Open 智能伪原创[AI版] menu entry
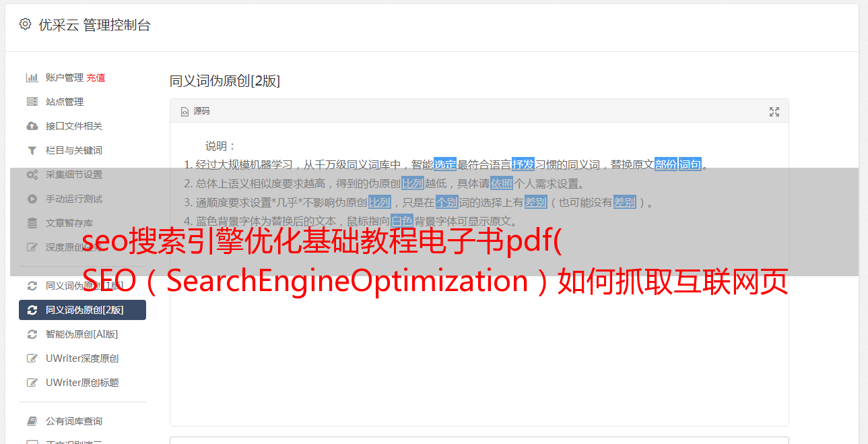 (82, 334)
